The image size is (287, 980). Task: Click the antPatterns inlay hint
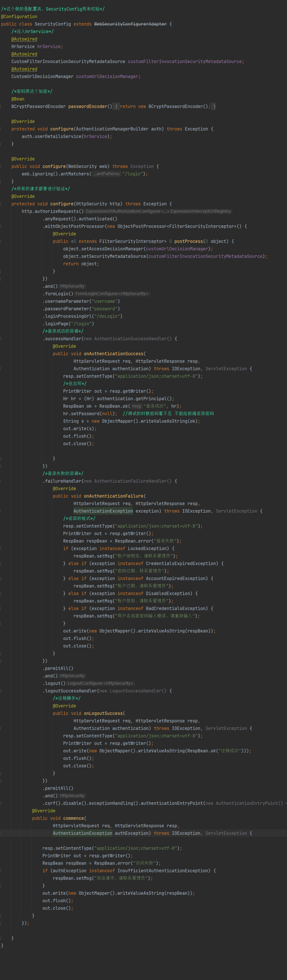click(106, 174)
